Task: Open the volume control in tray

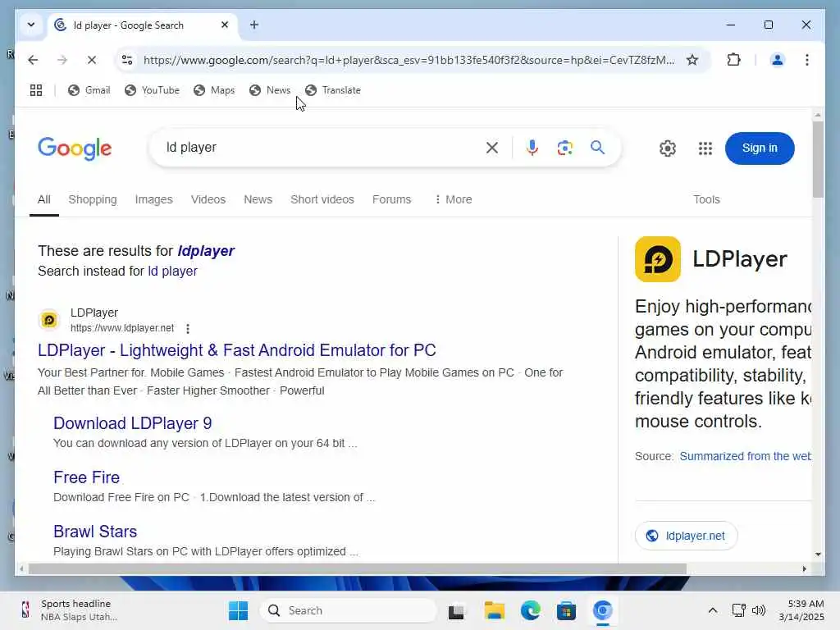Action: [759, 610]
